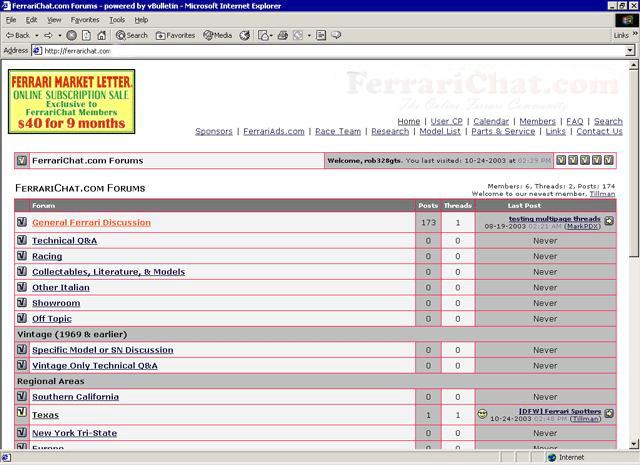Open the Collectables, Literature, & Models forum

[109, 272]
